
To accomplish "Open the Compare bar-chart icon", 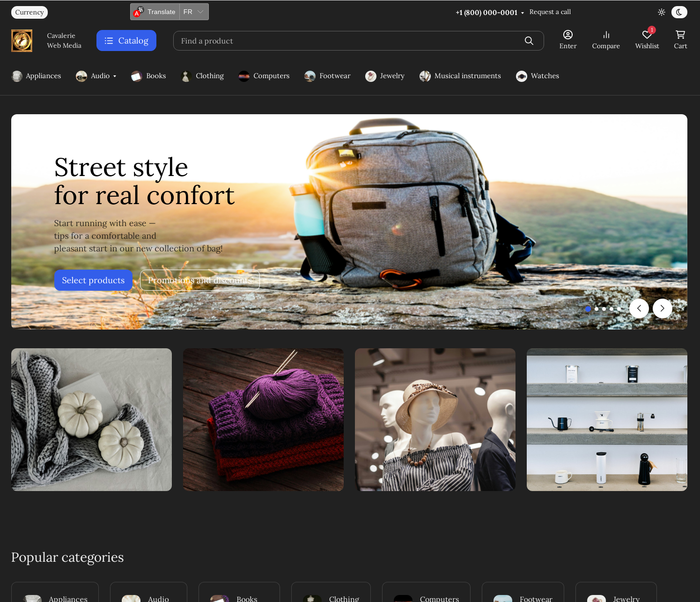I will click(606, 35).
